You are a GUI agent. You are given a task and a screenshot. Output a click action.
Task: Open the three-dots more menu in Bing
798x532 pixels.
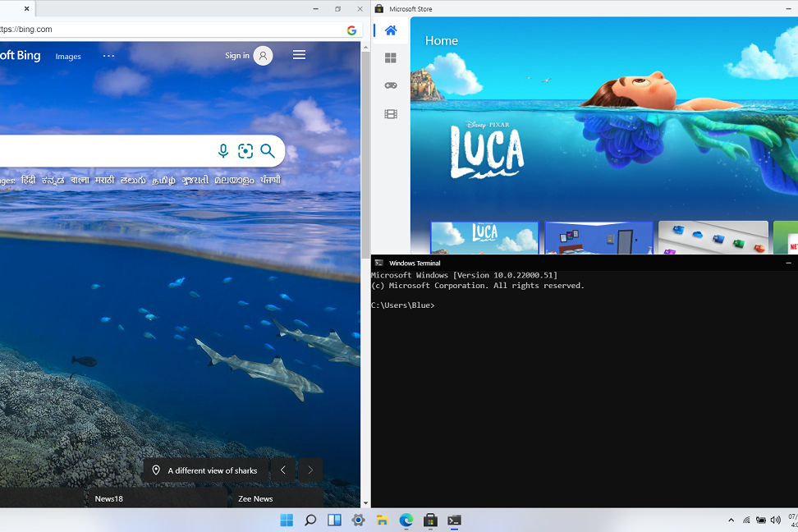109,56
